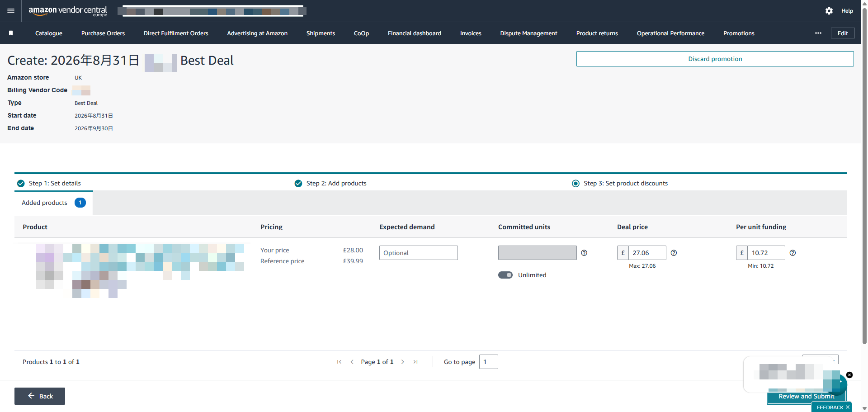Click the Discard promotion button
This screenshot has width=868, height=412.
click(715, 59)
